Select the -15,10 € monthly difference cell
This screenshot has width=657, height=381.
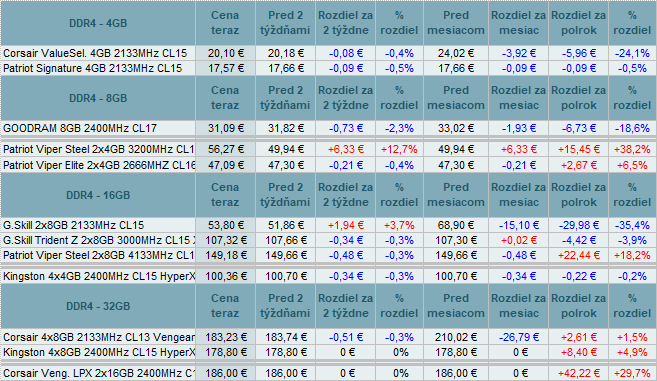tap(519, 225)
